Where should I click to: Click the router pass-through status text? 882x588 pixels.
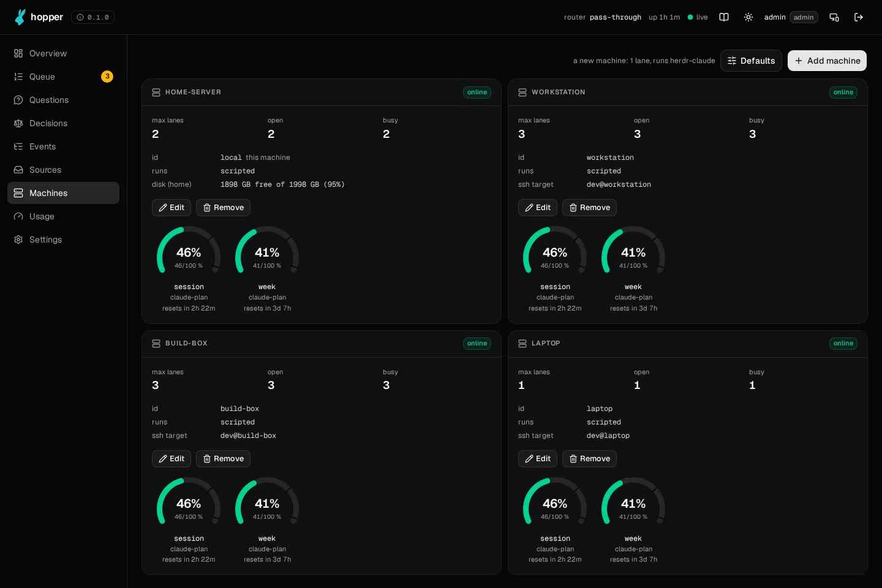603,17
